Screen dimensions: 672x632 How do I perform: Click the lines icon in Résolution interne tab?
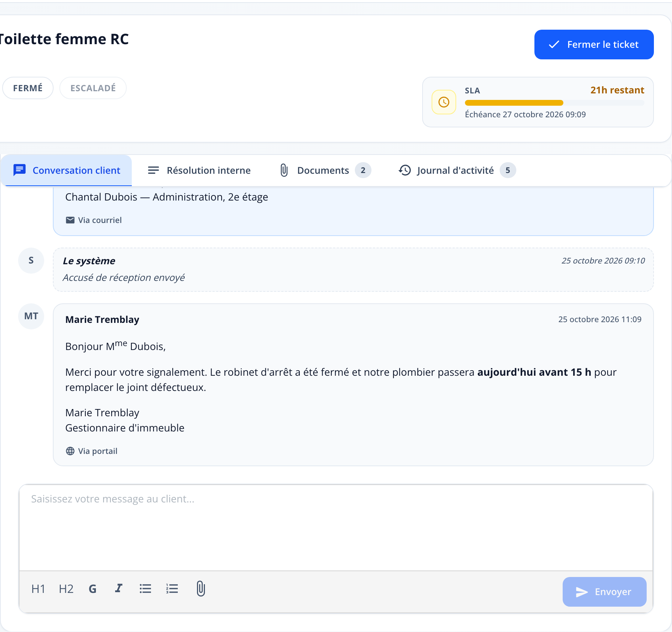click(x=154, y=170)
